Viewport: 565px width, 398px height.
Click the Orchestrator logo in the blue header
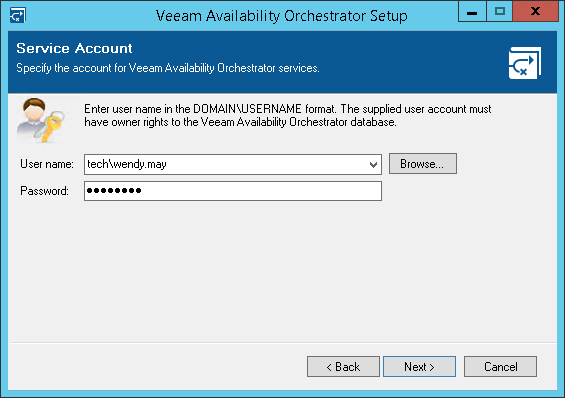point(525,63)
